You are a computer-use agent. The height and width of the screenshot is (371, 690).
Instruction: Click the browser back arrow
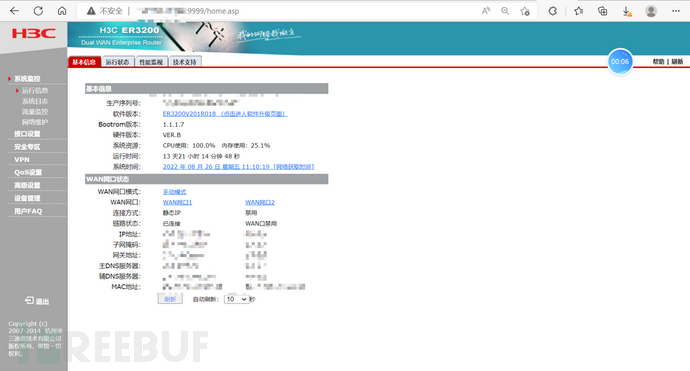point(15,11)
